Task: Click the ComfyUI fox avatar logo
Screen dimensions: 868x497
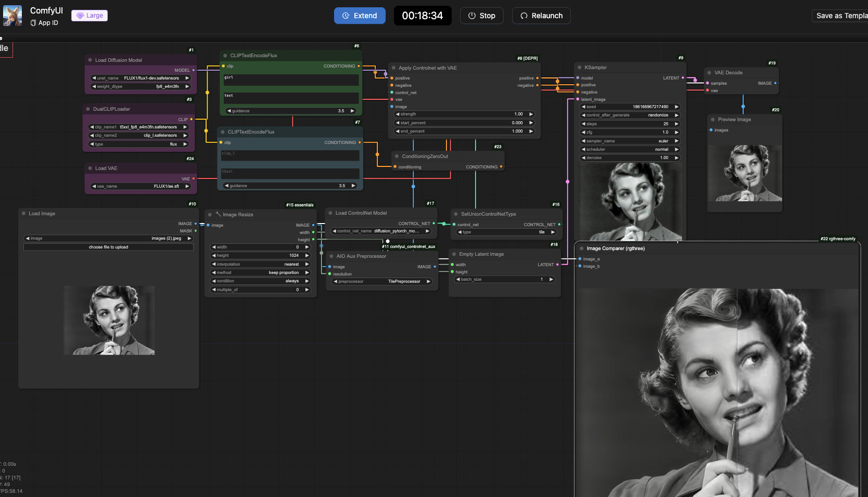Action: [x=12, y=16]
